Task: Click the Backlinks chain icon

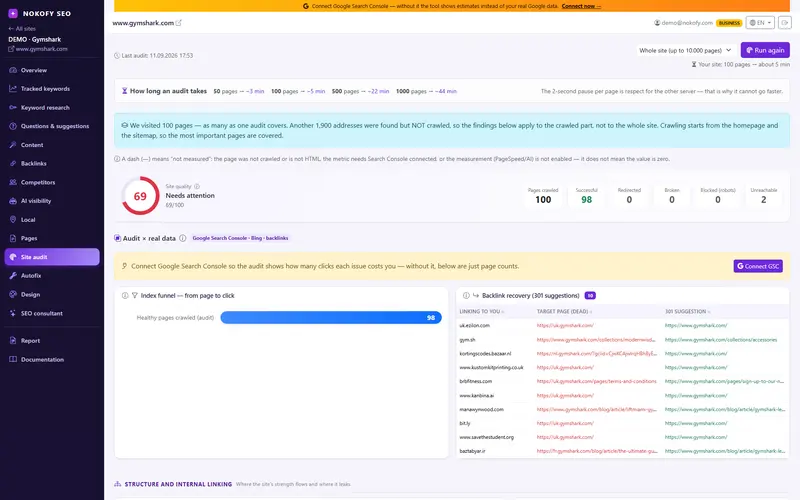Action: click(13, 163)
